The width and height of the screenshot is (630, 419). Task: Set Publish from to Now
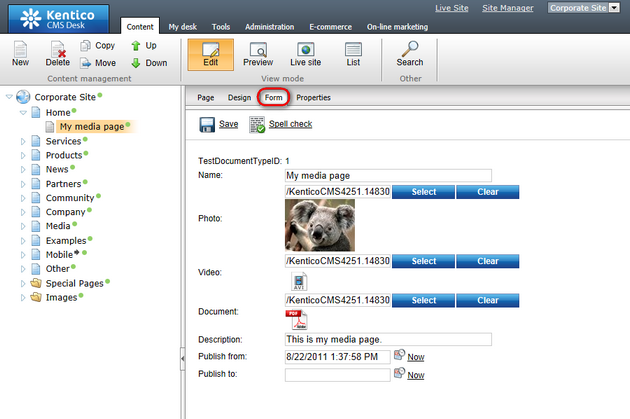(416, 357)
